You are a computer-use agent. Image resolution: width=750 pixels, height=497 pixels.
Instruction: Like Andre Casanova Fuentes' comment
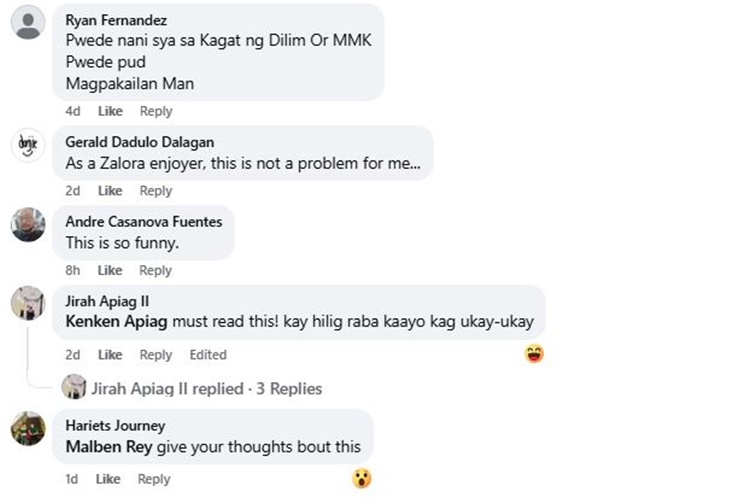110,270
